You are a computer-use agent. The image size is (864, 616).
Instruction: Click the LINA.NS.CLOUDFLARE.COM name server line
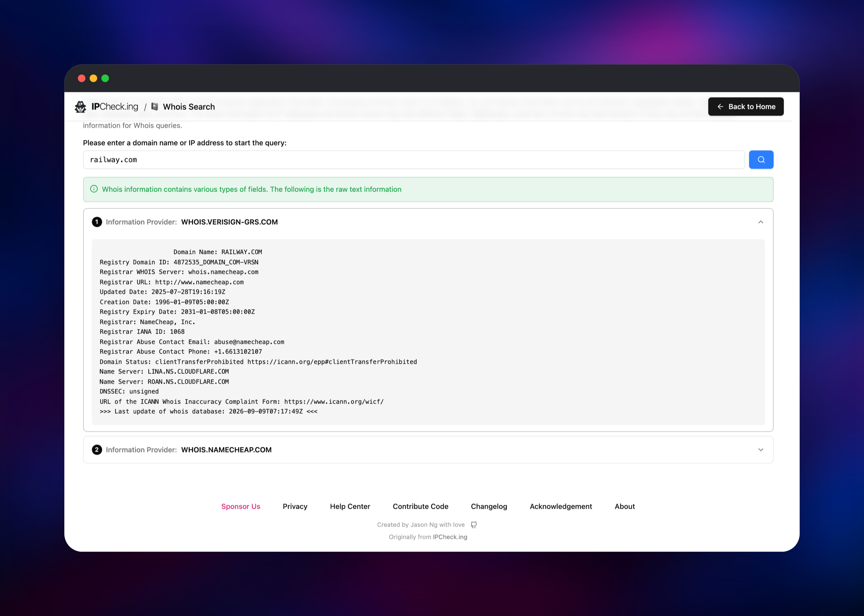pyautogui.click(x=164, y=372)
